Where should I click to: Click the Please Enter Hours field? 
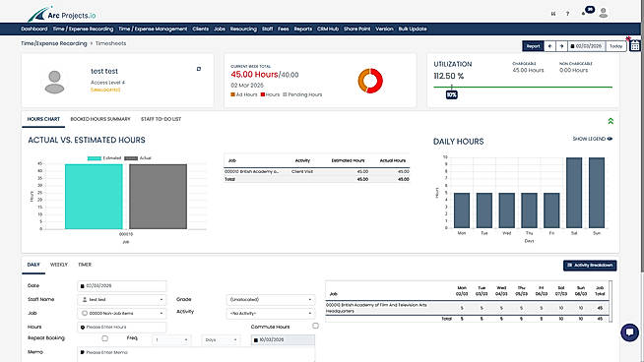click(122, 328)
